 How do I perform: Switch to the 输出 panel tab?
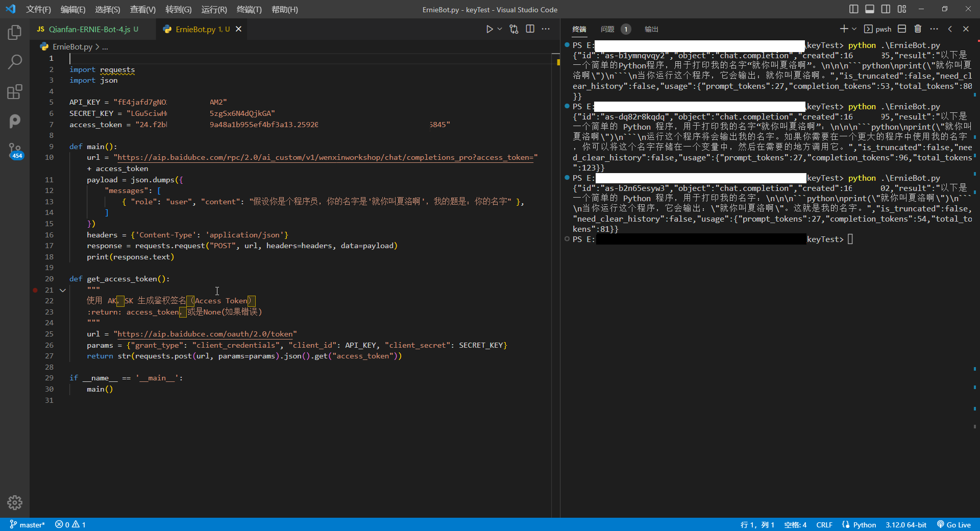coord(651,29)
